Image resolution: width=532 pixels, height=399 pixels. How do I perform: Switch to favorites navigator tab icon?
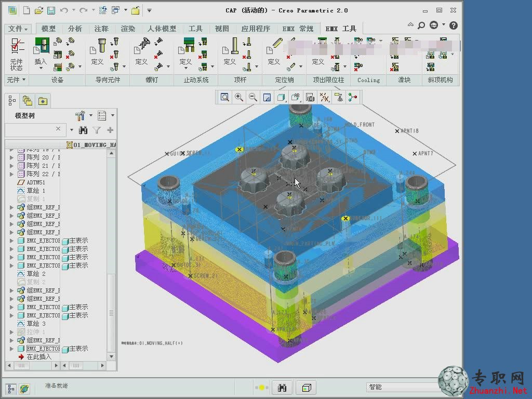[x=43, y=101]
